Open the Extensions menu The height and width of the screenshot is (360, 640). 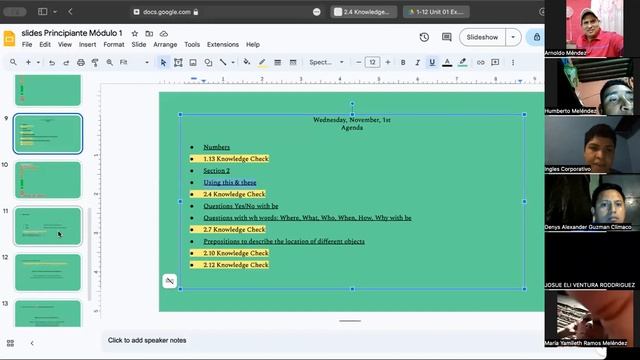pyautogui.click(x=223, y=44)
